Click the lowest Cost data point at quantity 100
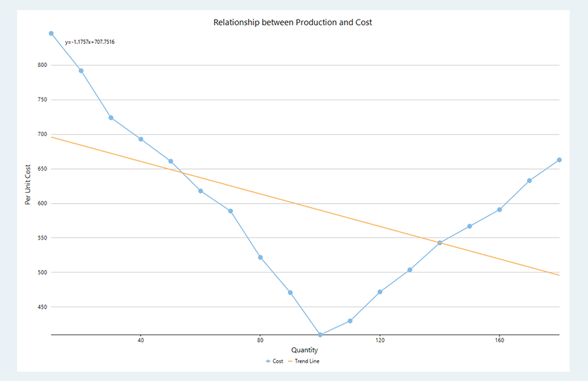This screenshot has width=588, height=381. (320, 335)
